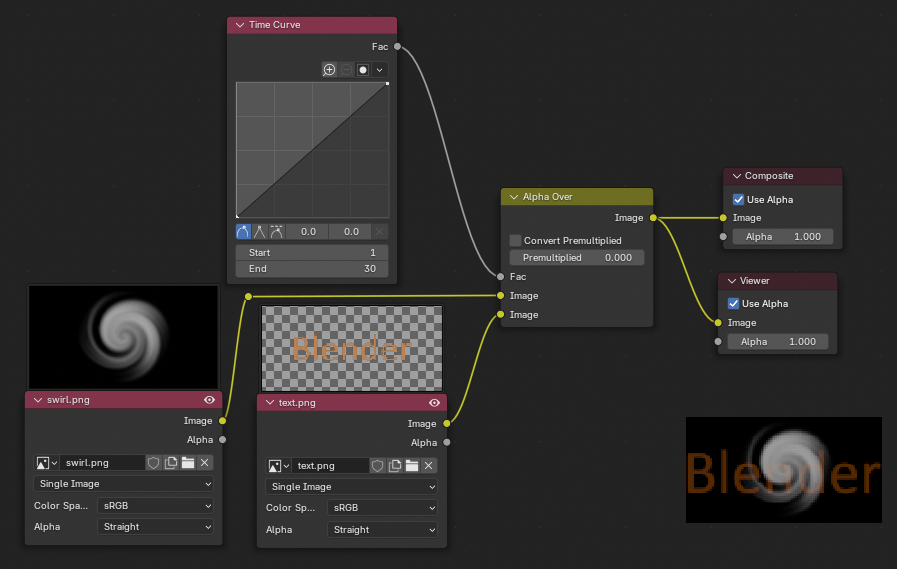Create new image copy of text.png
The height and width of the screenshot is (569, 897).
click(x=395, y=465)
